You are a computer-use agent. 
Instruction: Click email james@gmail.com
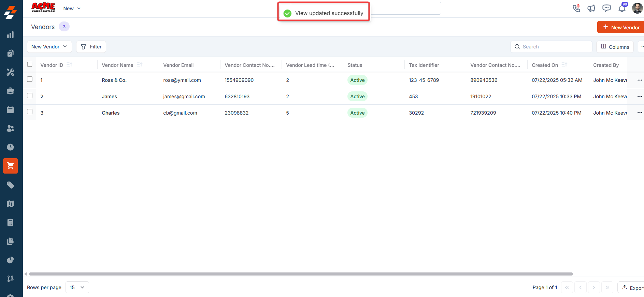(x=184, y=96)
